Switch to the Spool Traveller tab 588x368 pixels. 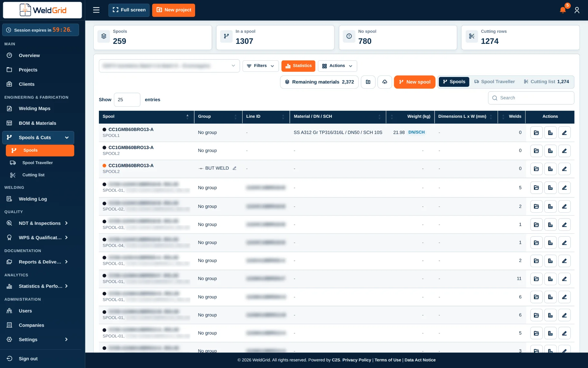(495, 82)
